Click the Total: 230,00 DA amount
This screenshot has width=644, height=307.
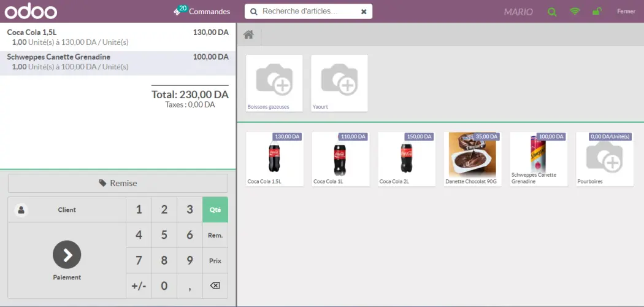190,95
